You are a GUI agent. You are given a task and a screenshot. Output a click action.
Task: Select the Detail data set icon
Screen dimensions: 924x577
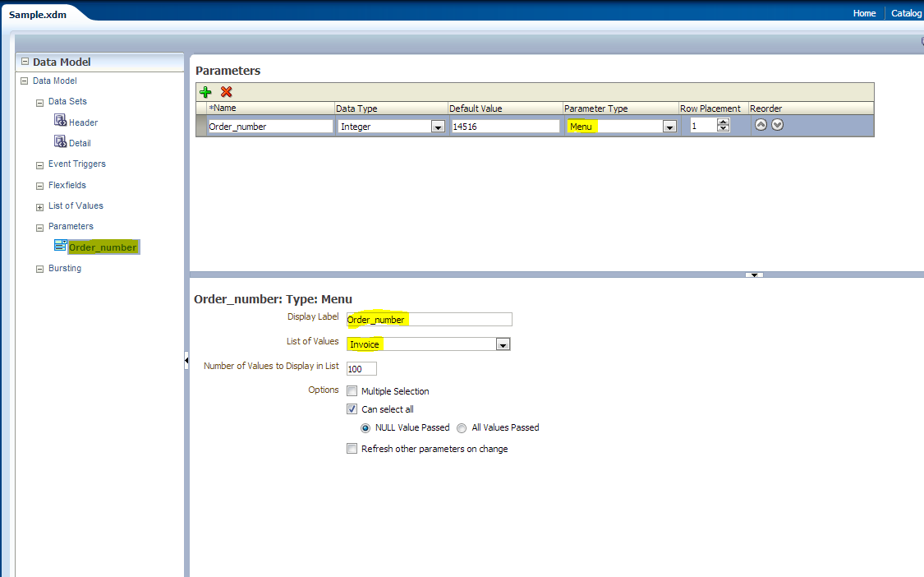click(x=61, y=141)
